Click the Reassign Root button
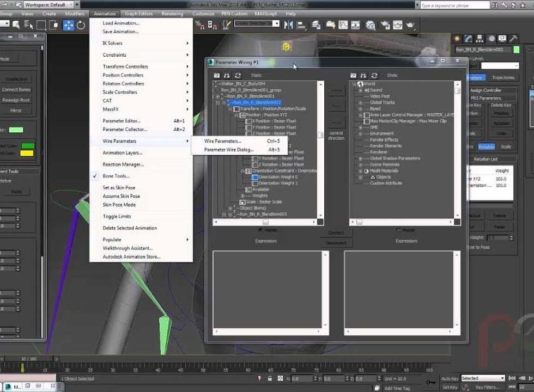The image size is (534, 392). pos(16,100)
